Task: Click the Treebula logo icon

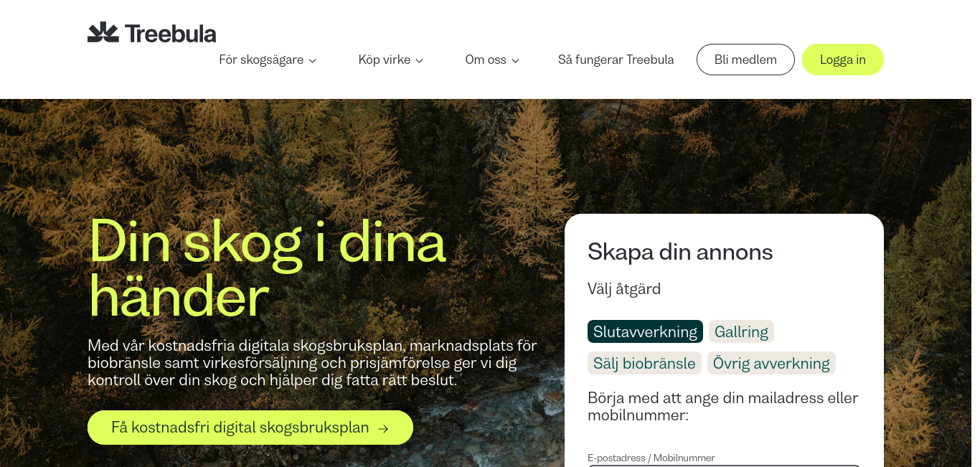Action: point(103,32)
